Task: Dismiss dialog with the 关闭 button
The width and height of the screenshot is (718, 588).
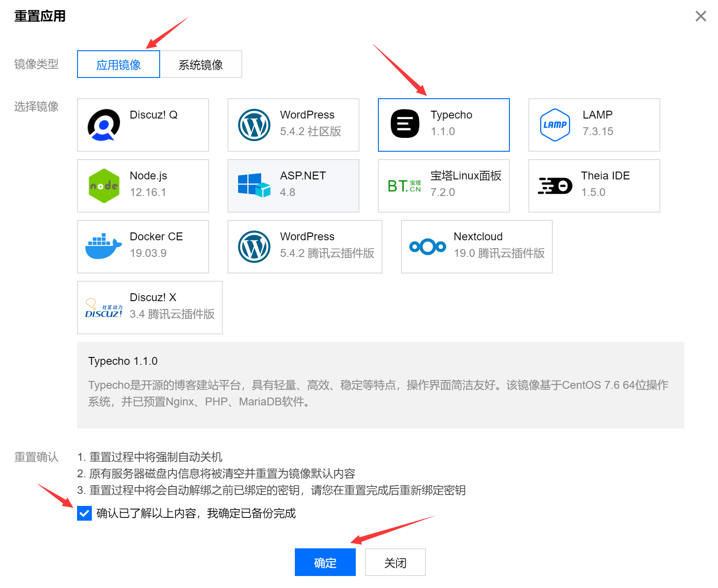Action: click(395, 562)
